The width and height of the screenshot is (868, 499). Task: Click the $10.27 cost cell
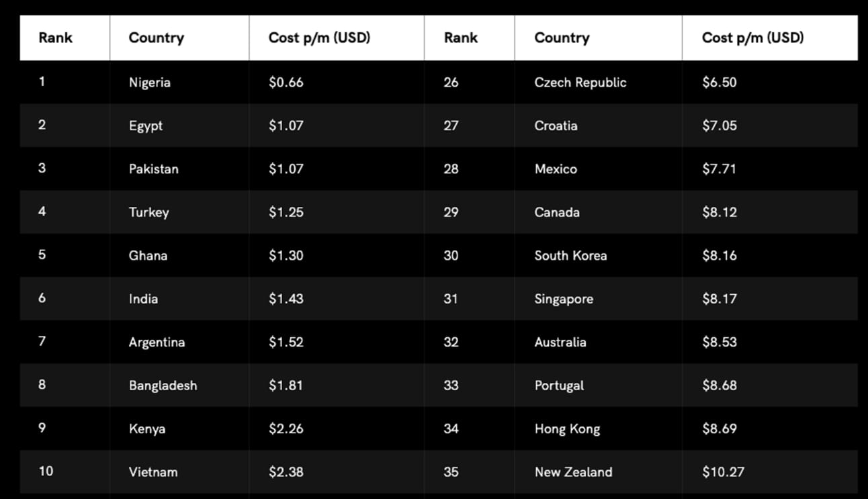[723, 472]
